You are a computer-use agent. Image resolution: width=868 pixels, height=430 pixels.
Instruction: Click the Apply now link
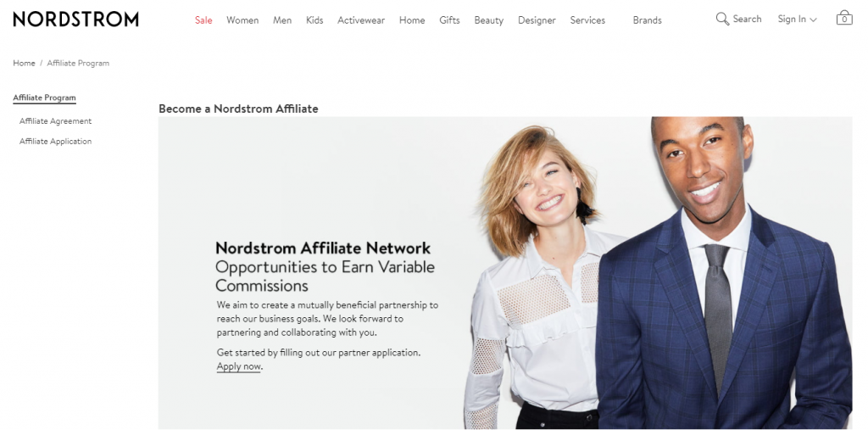coord(238,366)
